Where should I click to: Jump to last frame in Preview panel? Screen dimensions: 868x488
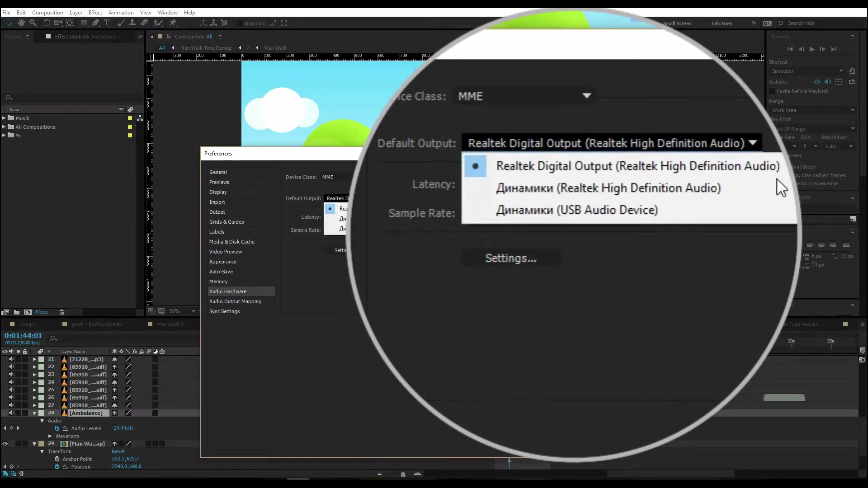coord(834,49)
